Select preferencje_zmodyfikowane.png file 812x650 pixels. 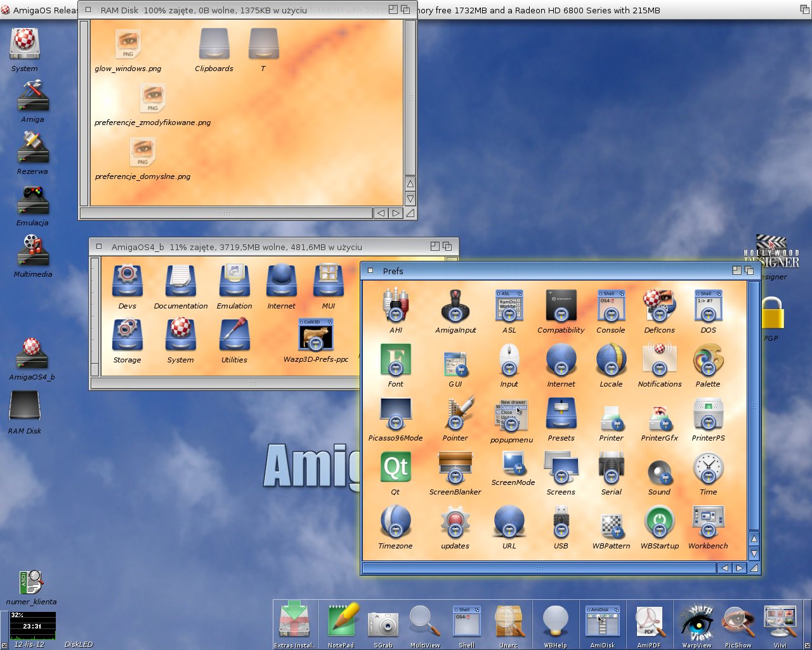point(152,98)
